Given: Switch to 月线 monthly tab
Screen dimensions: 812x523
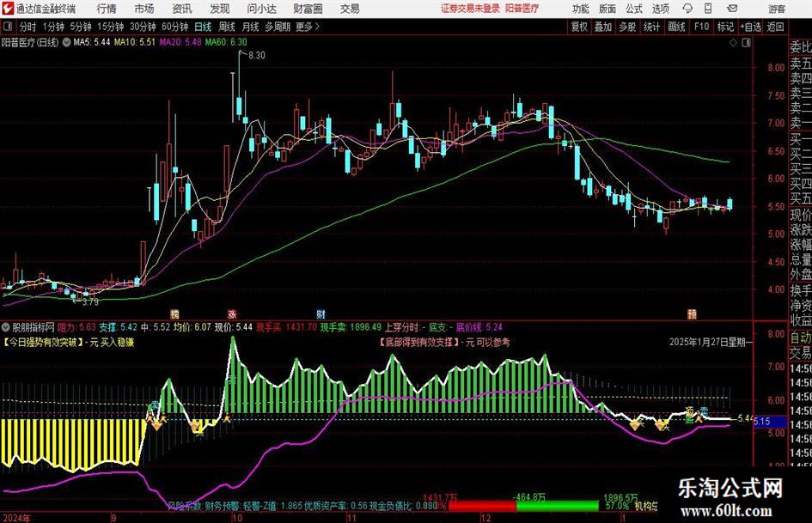Looking at the screenshot, I should click(251, 27).
